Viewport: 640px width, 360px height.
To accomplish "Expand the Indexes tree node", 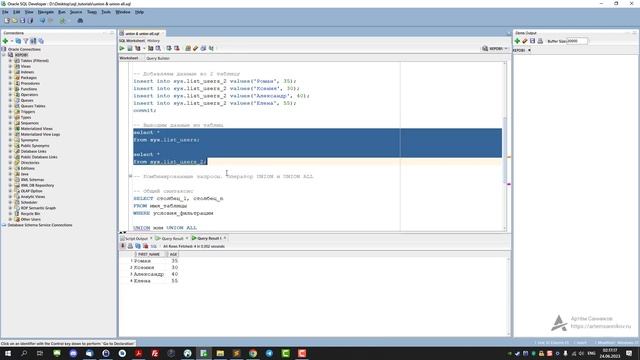I will tap(11, 72).
